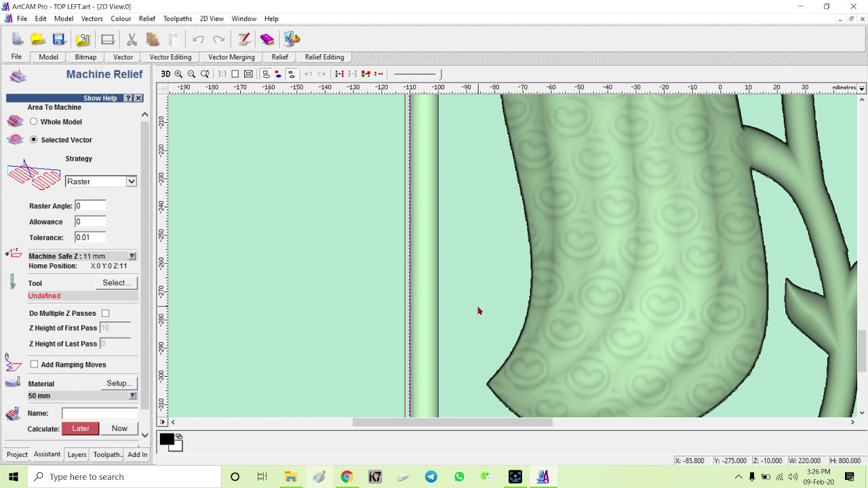Click the black primary colour swatch
Image resolution: width=868 pixels, height=488 pixels.
(166, 439)
